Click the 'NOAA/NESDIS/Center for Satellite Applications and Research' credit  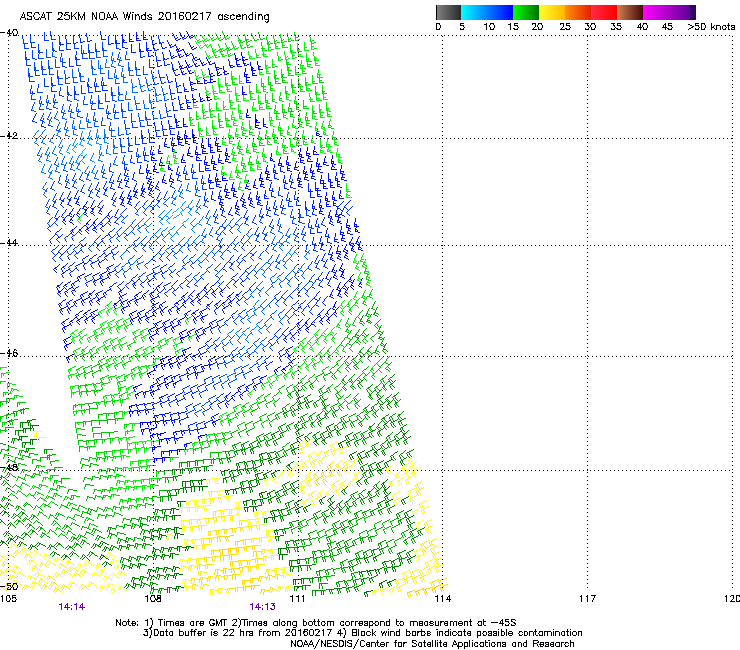tap(432, 644)
